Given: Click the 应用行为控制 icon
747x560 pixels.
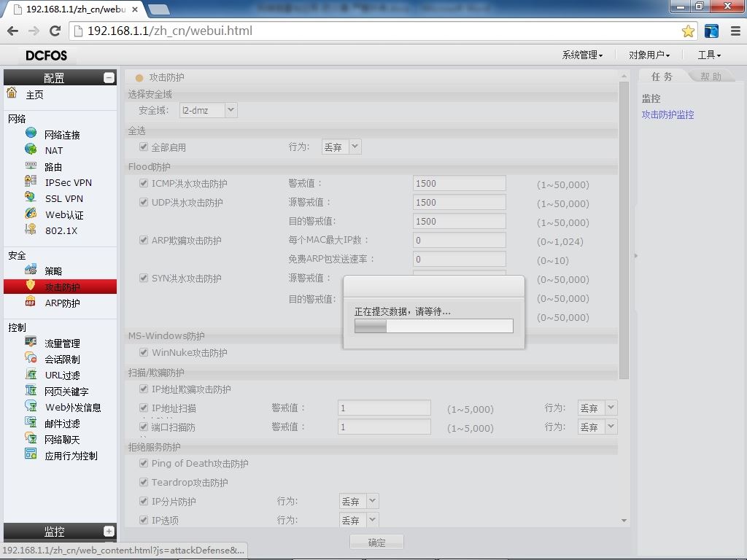Looking at the screenshot, I should pos(31,454).
